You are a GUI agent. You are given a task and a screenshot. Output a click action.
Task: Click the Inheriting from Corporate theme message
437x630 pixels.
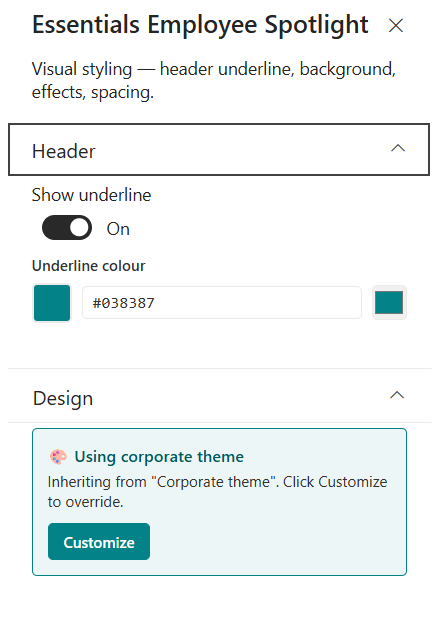pyautogui.click(x=217, y=492)
